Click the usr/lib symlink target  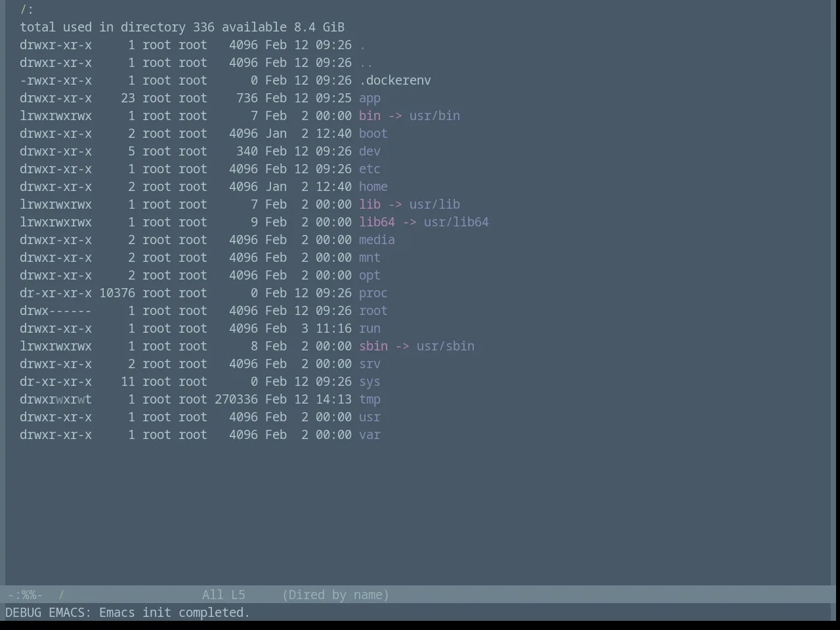(x=434, y=205)
